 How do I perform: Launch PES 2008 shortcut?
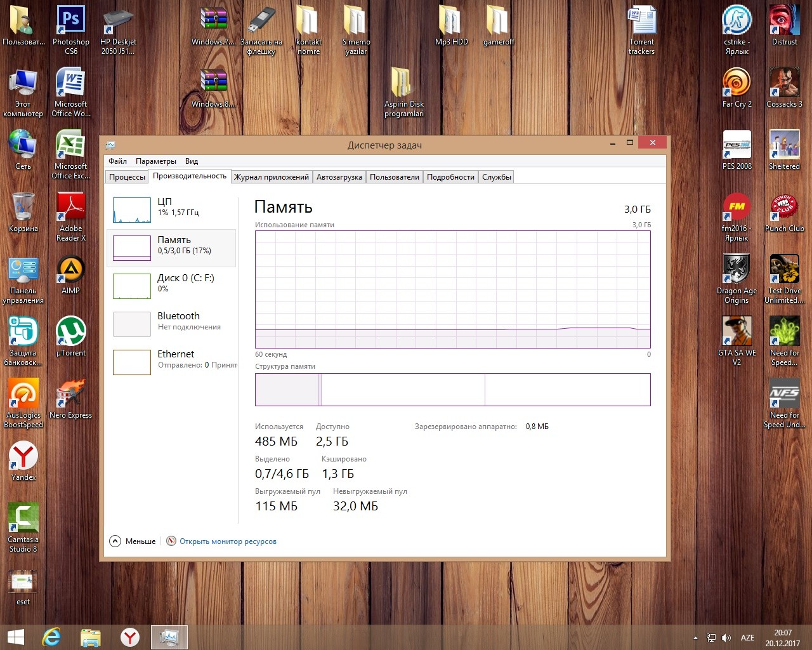click(x=737, y=150)
